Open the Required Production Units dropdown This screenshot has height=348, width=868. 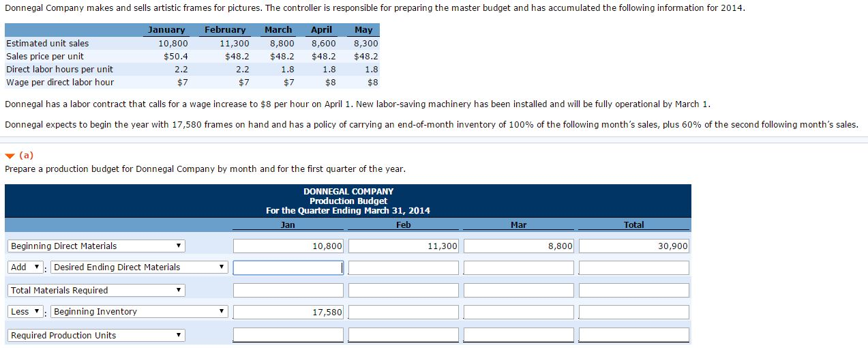click(96, 336)
